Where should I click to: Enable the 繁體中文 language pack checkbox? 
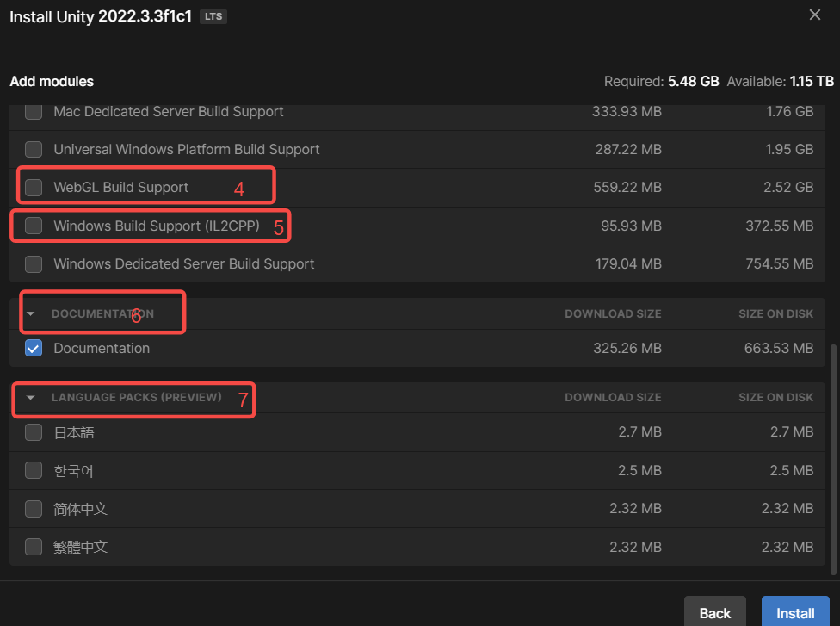(x=34, y=547)
